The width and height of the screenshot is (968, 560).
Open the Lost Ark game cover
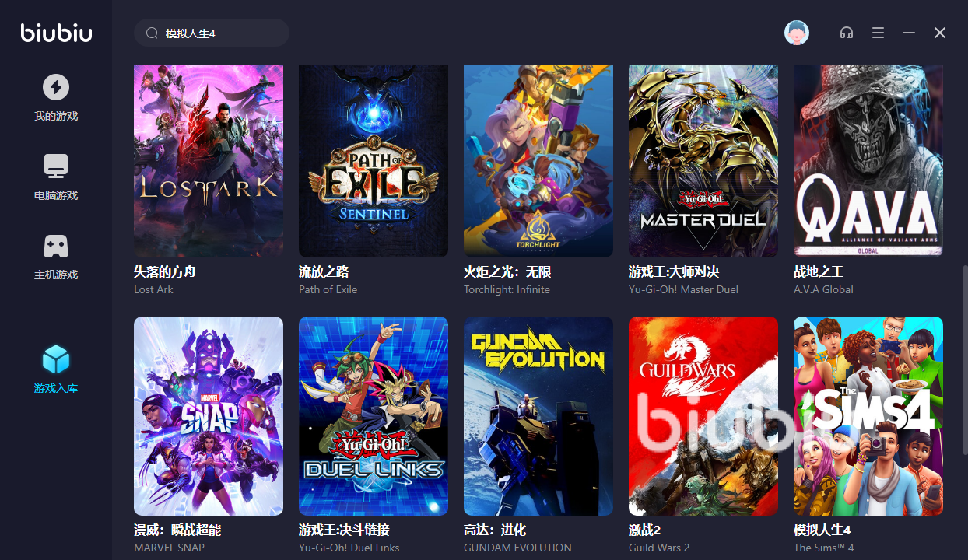coord(209,161)
